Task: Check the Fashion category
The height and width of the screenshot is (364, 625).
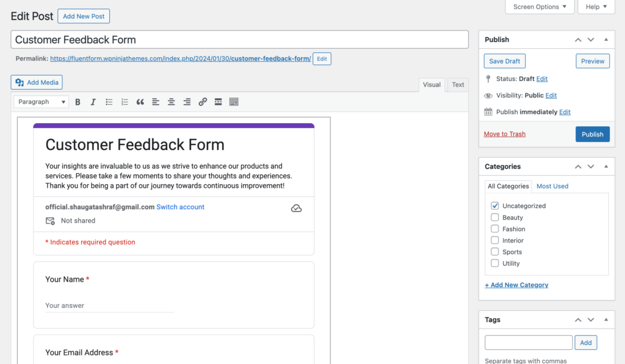Action: [494, 229]
